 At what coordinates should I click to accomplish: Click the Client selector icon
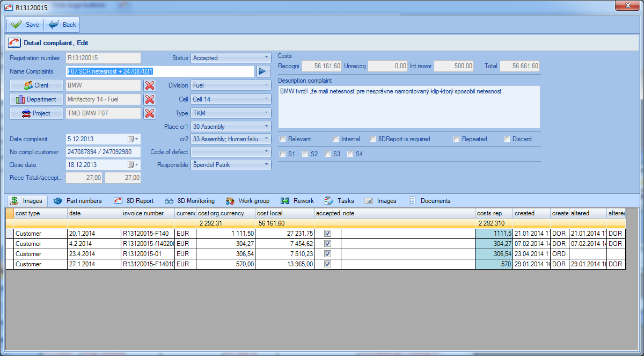(36, 85)
